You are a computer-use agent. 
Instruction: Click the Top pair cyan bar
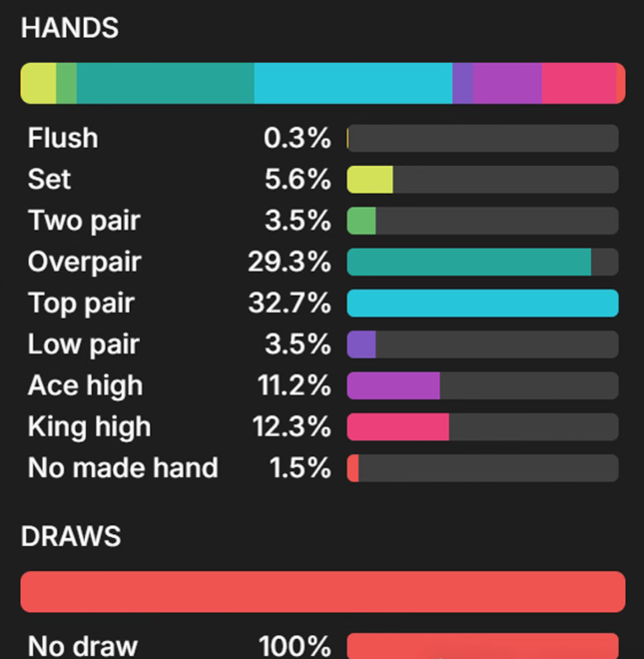[x=482, y=303]
